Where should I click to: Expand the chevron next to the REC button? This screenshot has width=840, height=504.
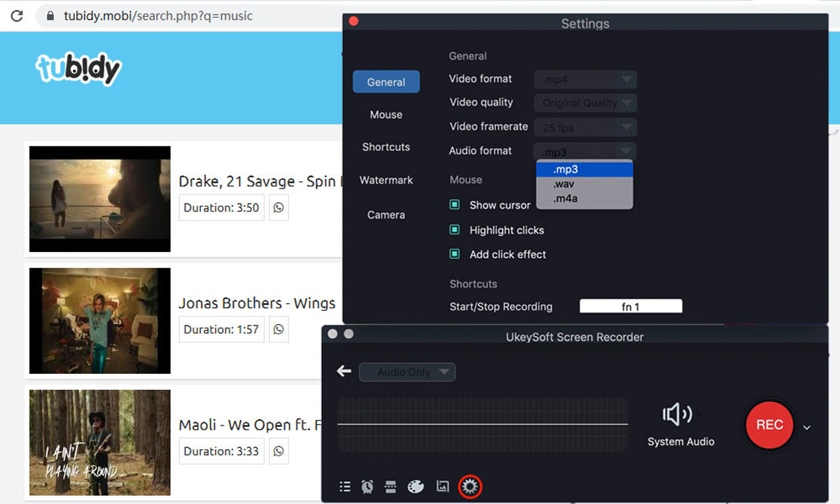807,427
